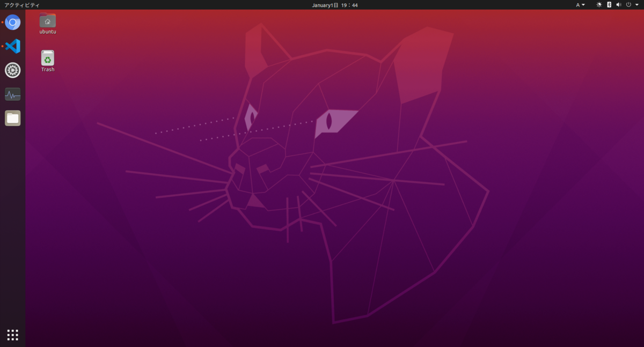Screen dimensions: 644x347
Task: Click the volume speaker icon
Action: (x=618, y=5)
